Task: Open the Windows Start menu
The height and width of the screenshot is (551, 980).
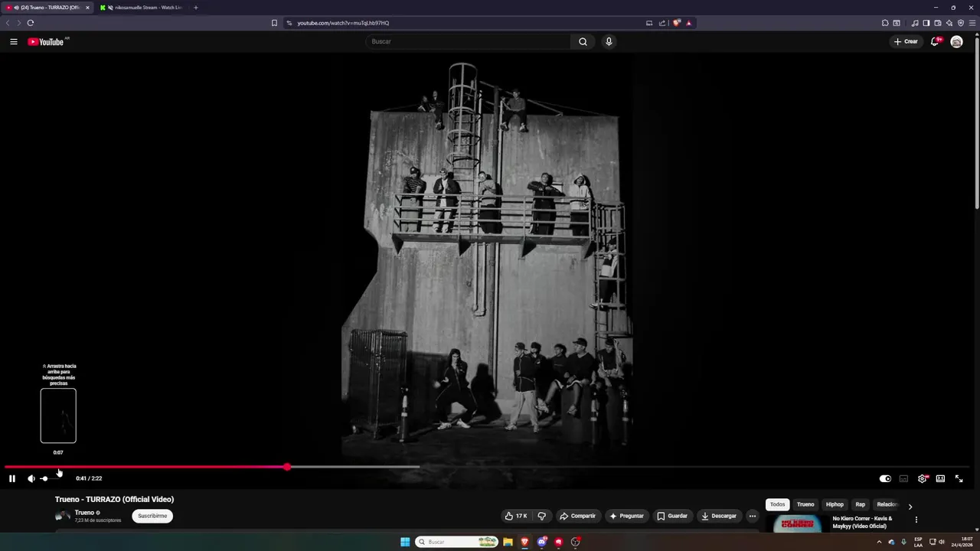Action: tap(405, 542)
